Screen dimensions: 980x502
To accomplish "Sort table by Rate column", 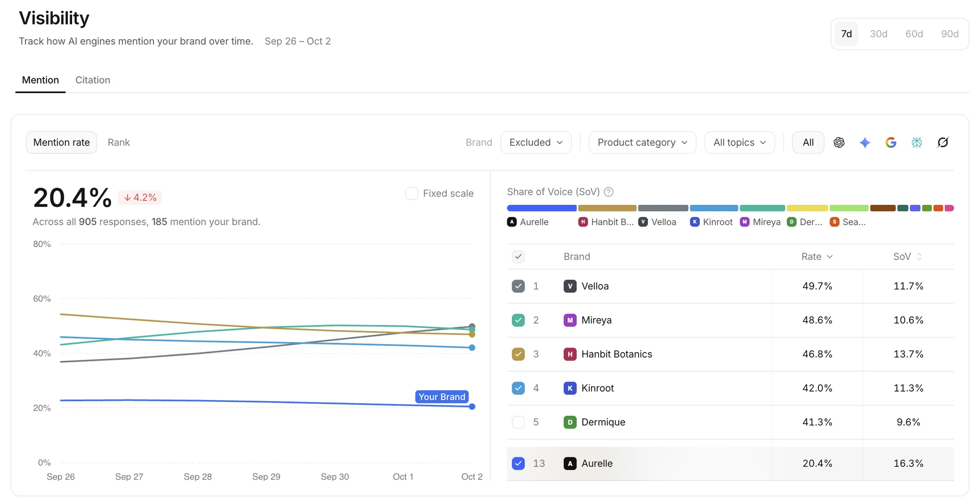I will coord(817,256).
